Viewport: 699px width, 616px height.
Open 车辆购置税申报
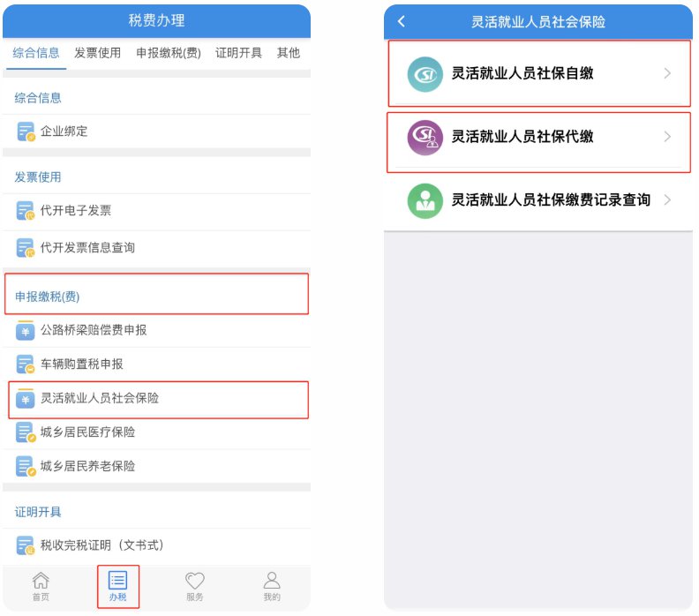click(156, 364)
